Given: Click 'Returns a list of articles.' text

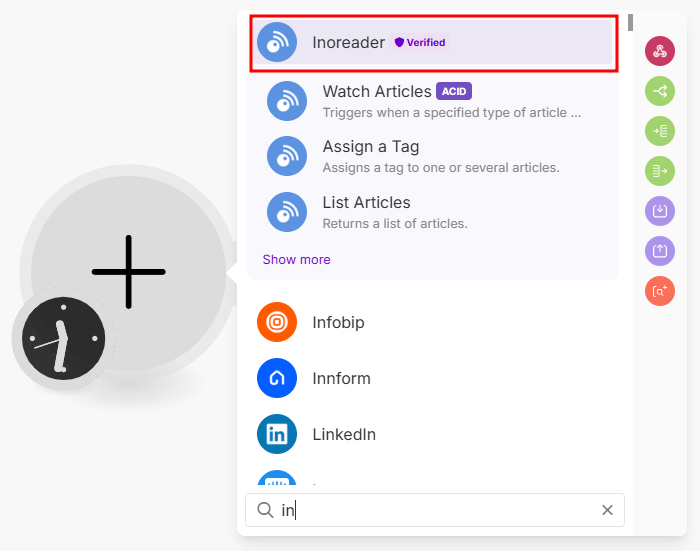Looking at the screenshot, I should [395, 223].
